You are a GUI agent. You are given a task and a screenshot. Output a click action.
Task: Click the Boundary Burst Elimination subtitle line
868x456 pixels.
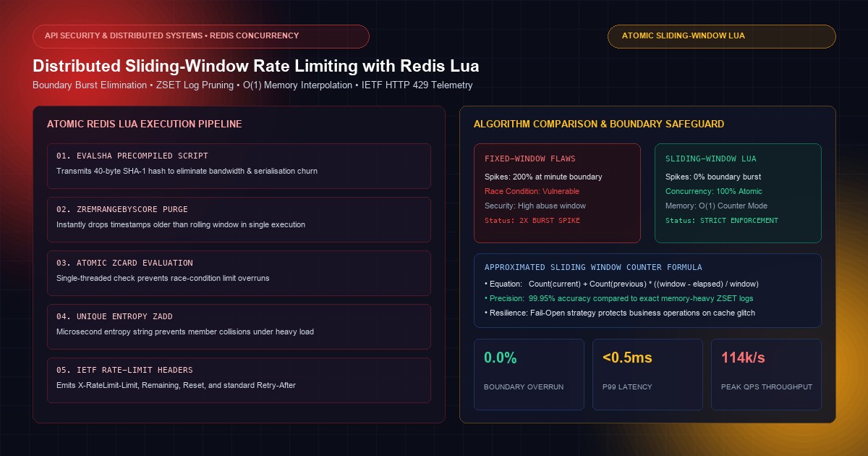[252, 85]
